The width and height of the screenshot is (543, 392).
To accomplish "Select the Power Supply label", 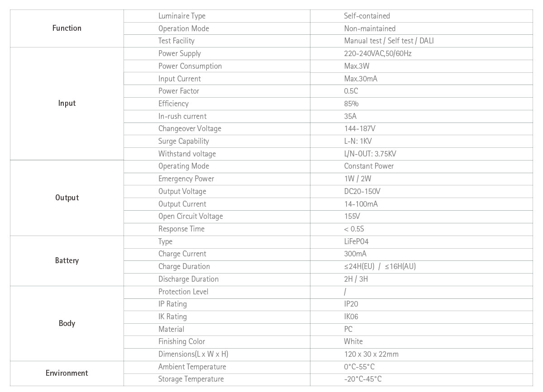I will pyautogui.click(x=180, y=53).
